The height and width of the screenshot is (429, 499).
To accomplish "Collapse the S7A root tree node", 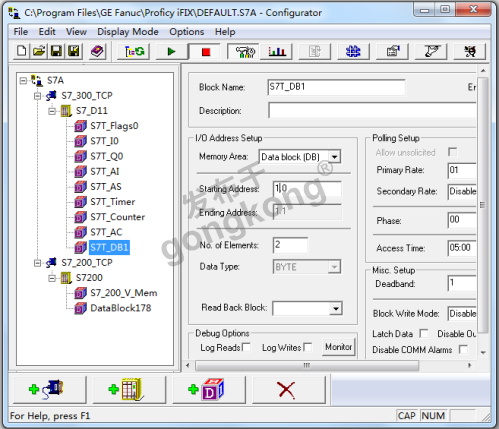I will click(23, 81).
